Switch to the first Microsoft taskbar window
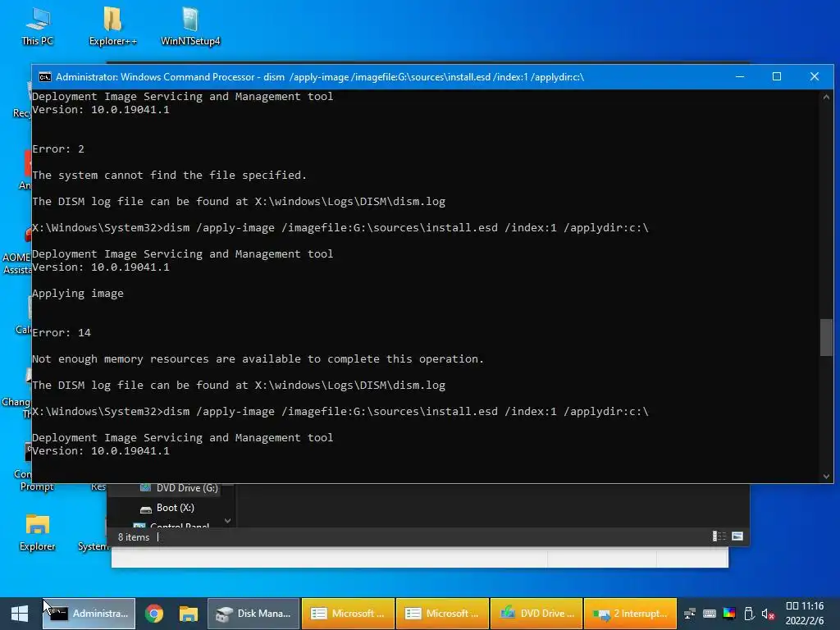The width and height of the screenshot is (840, 630). pos(348,614)
